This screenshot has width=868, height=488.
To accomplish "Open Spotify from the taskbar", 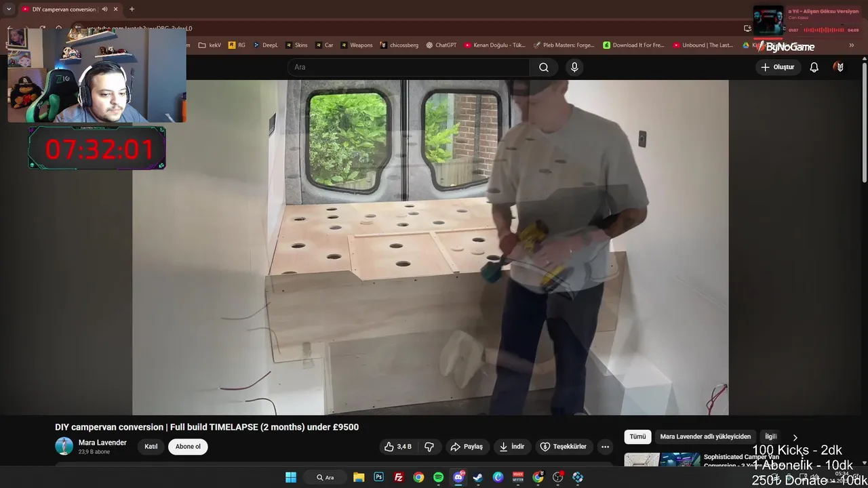I will (x=438, y=477).
